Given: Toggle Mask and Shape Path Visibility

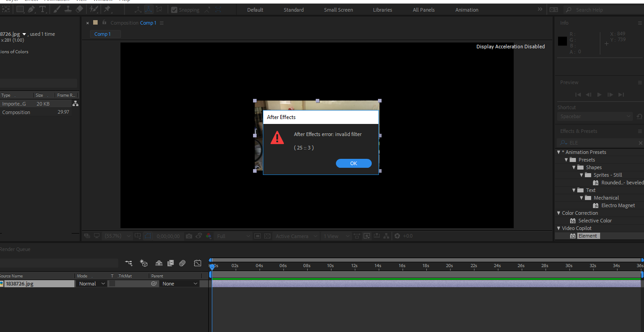Looking at the screenshot, I should pyautogui.click(x=148, y=236).
